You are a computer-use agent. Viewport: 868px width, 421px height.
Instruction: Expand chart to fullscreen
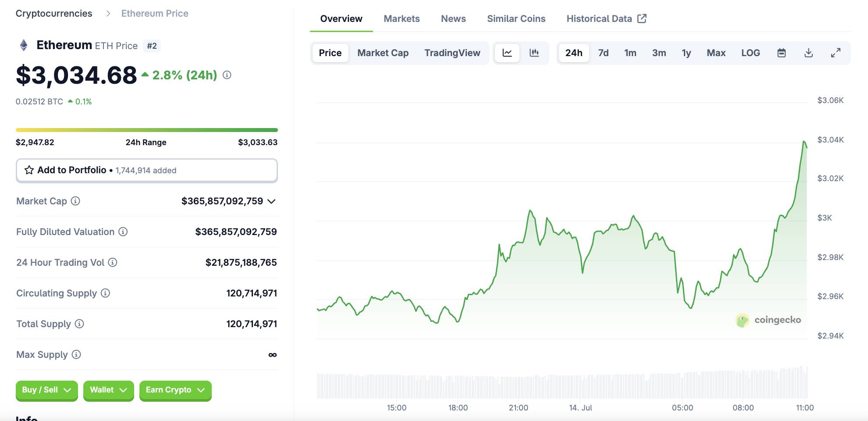836,53
